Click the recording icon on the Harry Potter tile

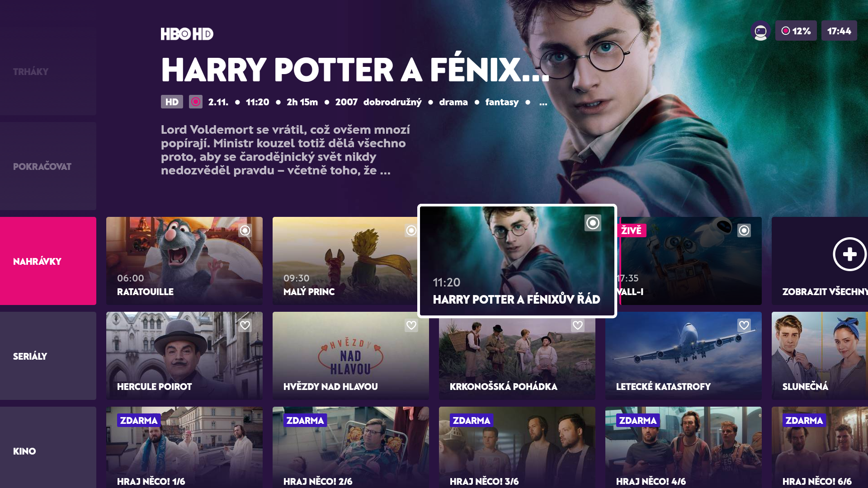click(593, 223)
